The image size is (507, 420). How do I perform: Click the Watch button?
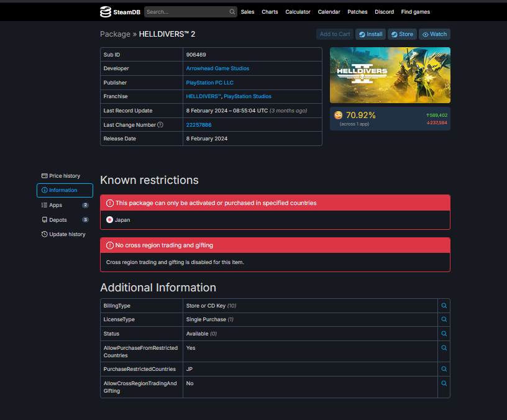(434, 34)
